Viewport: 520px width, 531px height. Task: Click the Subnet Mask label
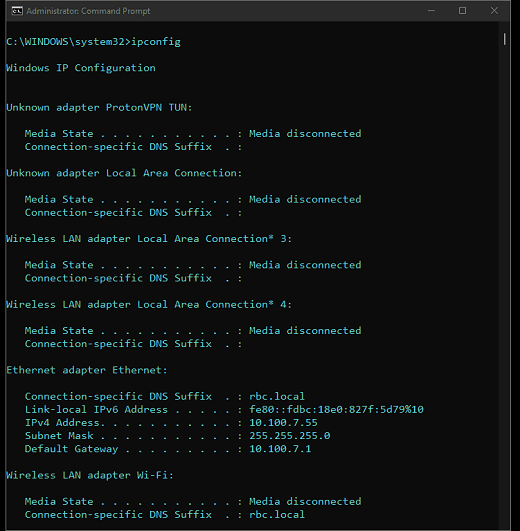click(59, 436)
